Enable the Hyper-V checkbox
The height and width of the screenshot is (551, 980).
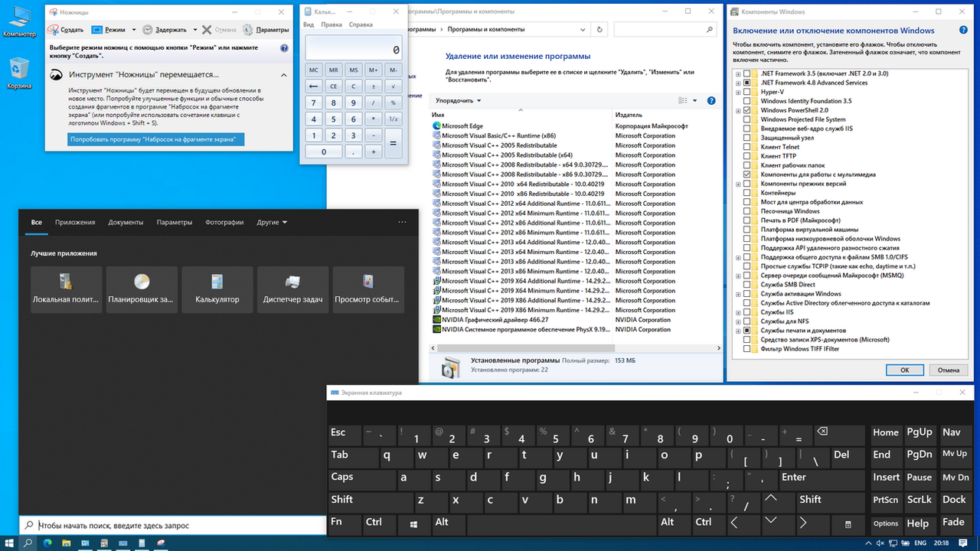746,92
